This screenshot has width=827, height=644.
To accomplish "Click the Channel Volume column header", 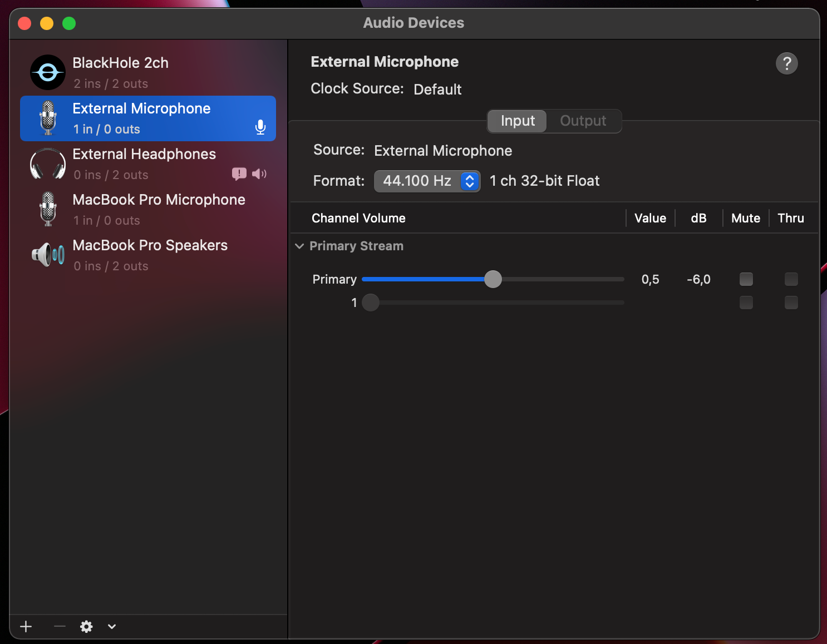I will [358, 218].
